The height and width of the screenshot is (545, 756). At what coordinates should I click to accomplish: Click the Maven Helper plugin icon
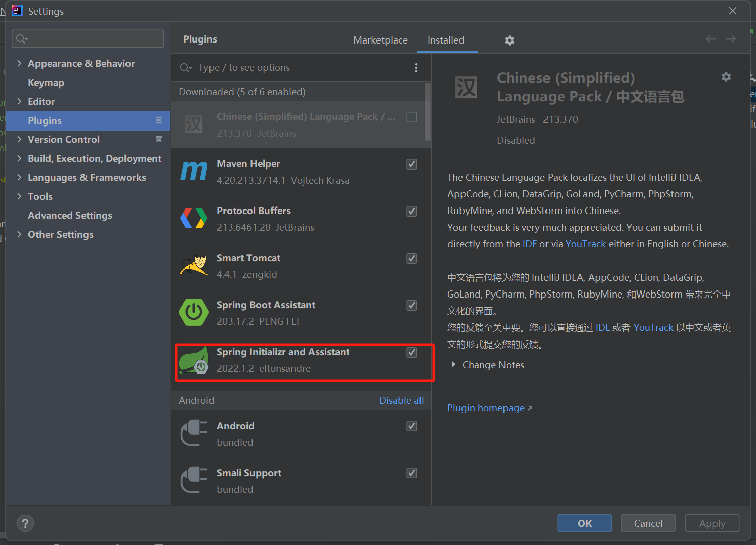pos(194,171)
